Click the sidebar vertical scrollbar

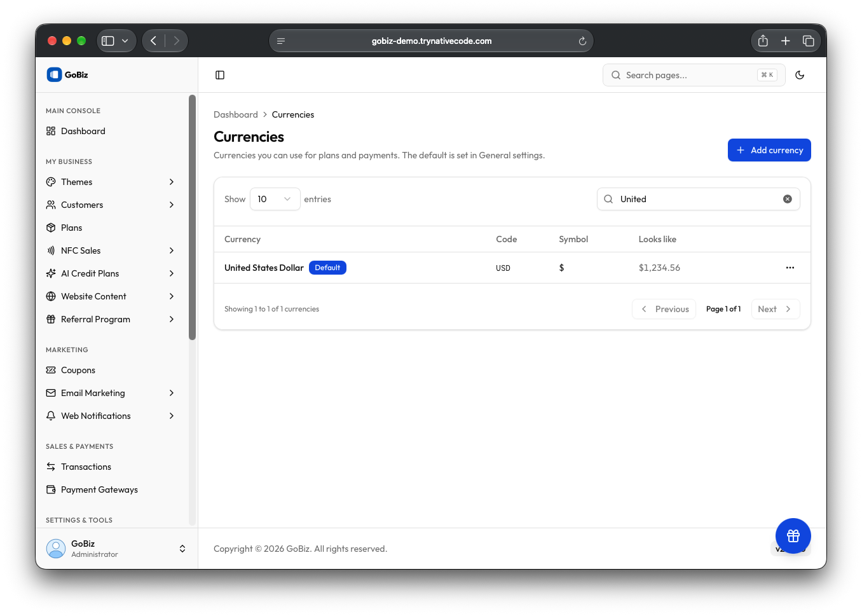[192, 217]
